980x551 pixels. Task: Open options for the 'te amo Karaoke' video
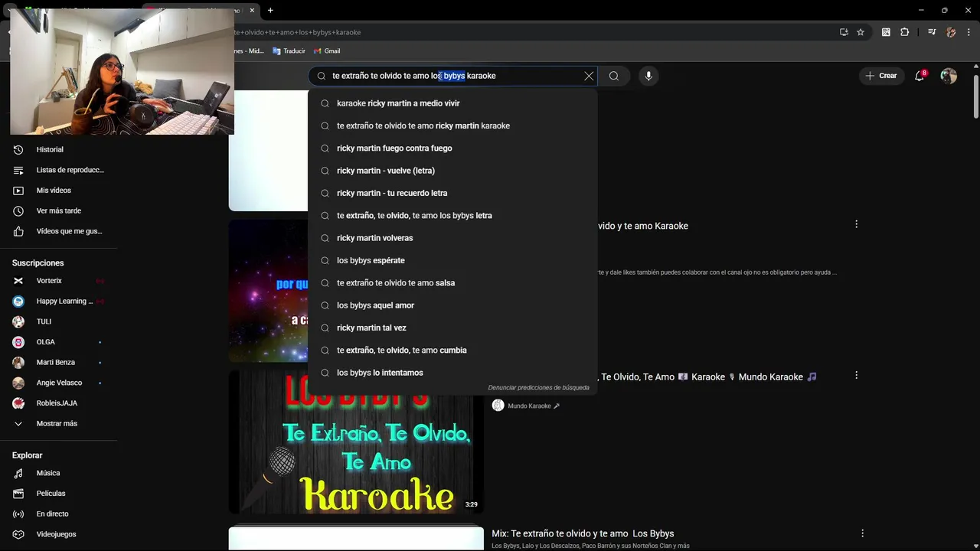[856, 224]
